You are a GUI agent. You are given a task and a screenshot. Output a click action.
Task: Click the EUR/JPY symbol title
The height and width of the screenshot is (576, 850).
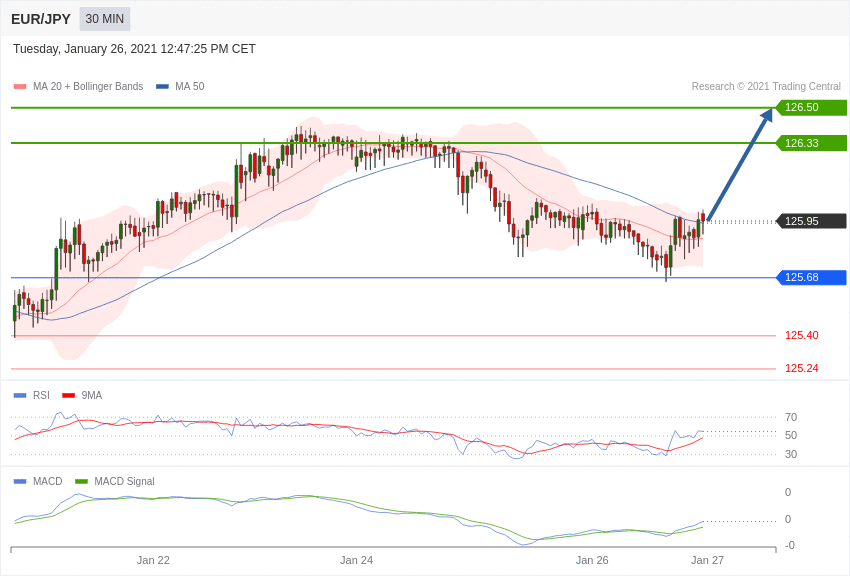(x=41, y=19)
